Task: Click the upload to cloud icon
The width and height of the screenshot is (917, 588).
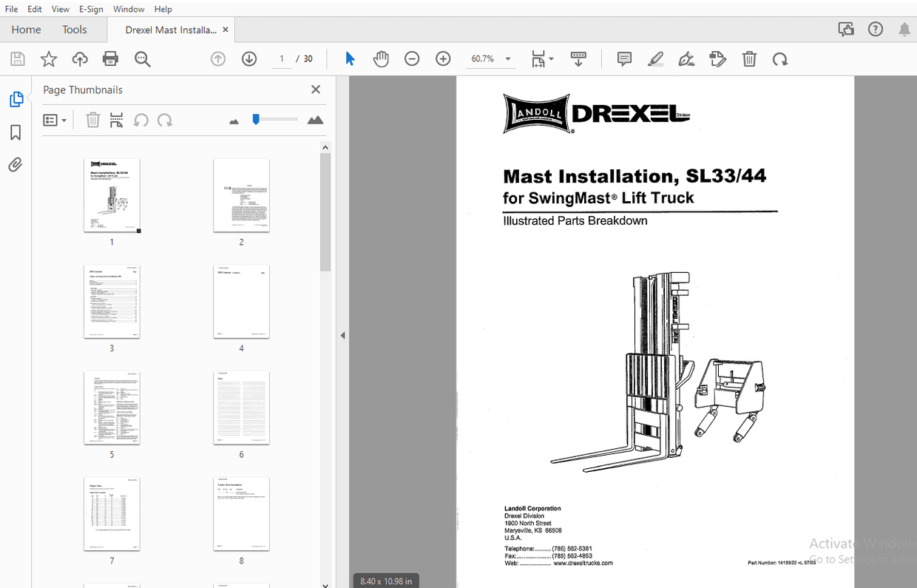Action: pyautogui.click(x=80, y=59)
